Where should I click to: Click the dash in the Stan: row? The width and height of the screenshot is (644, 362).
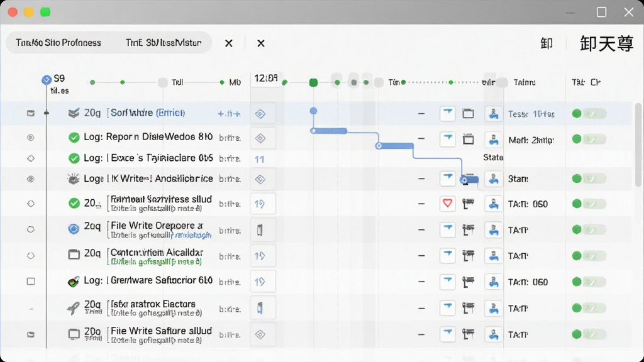coord(421,178)
